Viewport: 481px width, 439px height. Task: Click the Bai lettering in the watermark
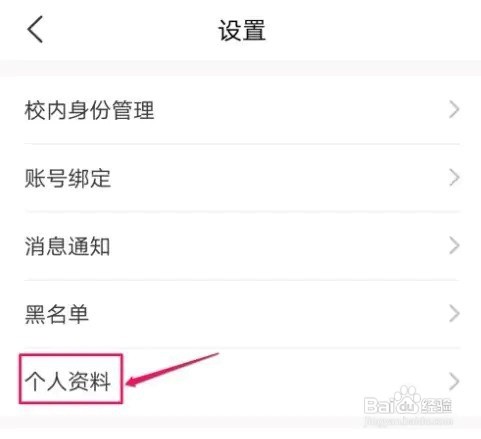pyautogui.click(x=379, y=405)
